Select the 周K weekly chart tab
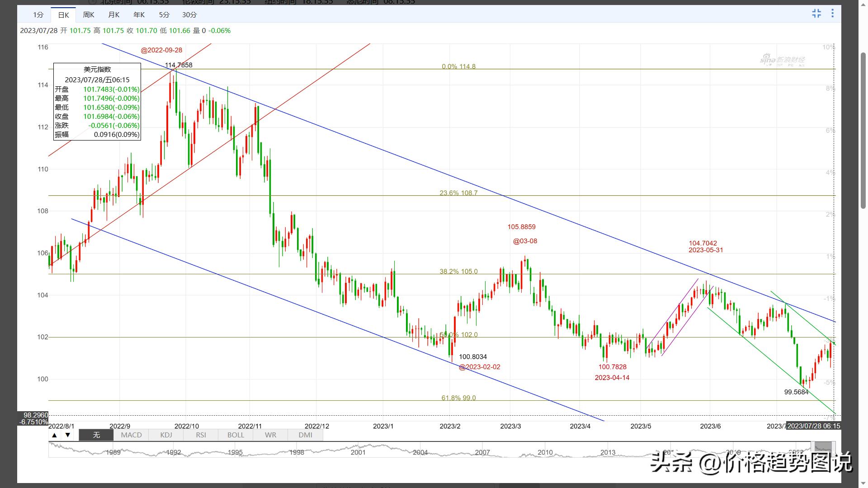Screen dimensions: 868x488 (89, 15)
